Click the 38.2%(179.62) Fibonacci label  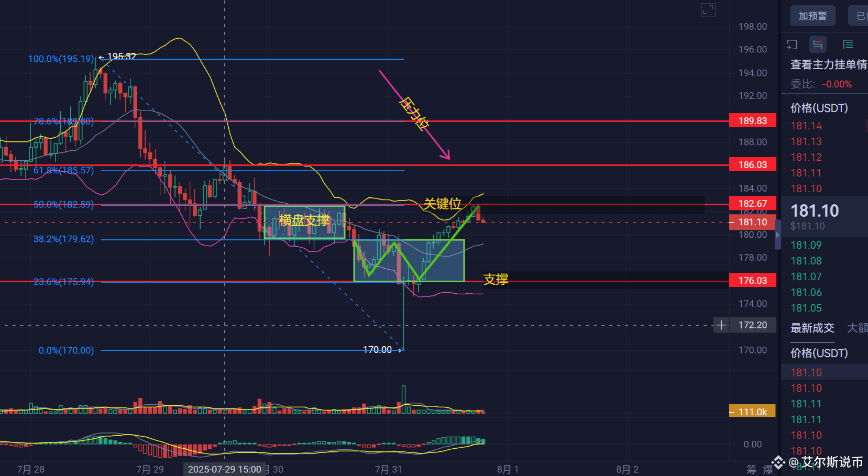pyautogui.click(x=63, y=239)
